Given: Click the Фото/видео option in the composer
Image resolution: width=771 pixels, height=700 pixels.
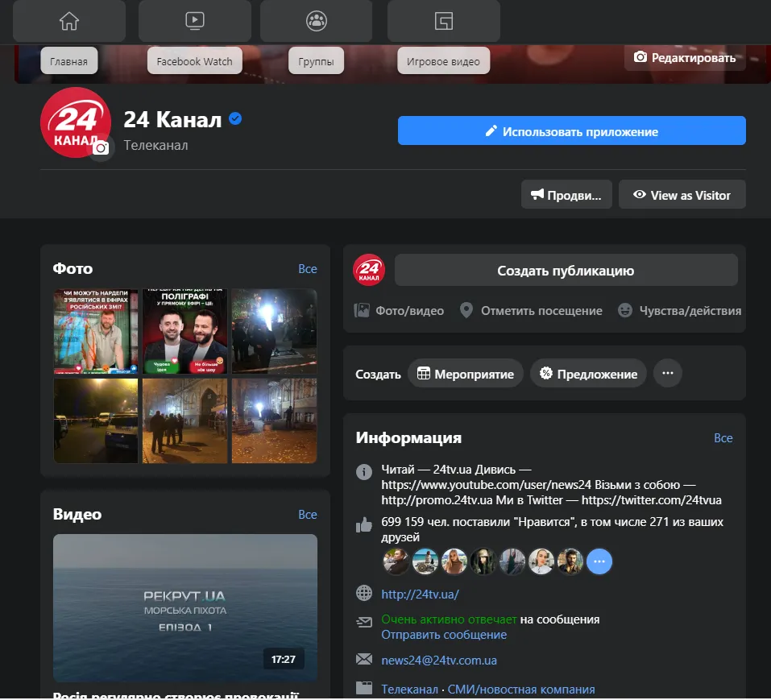Looking at the screenshot, I should point(400,310).
